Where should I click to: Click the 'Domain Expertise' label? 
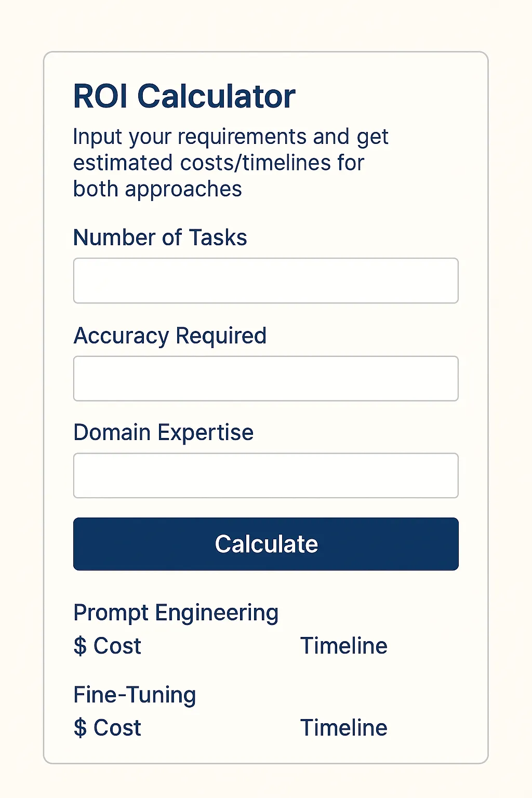pyautogui.click(x=163, y=432)
